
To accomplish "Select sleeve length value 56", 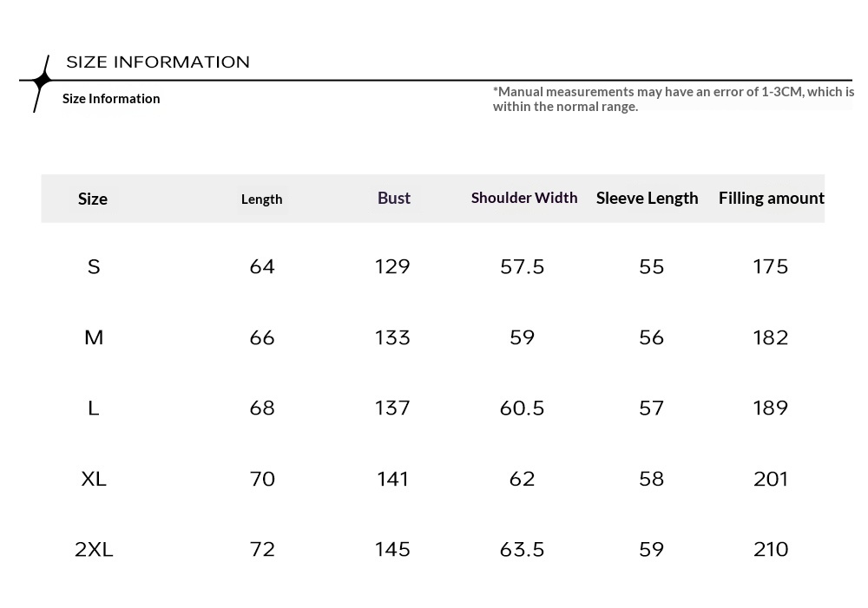I will point(652,337).
